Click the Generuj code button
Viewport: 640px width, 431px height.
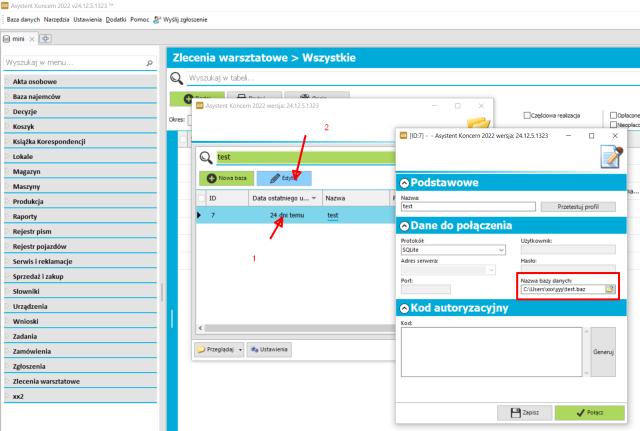(x=603, y=352)
